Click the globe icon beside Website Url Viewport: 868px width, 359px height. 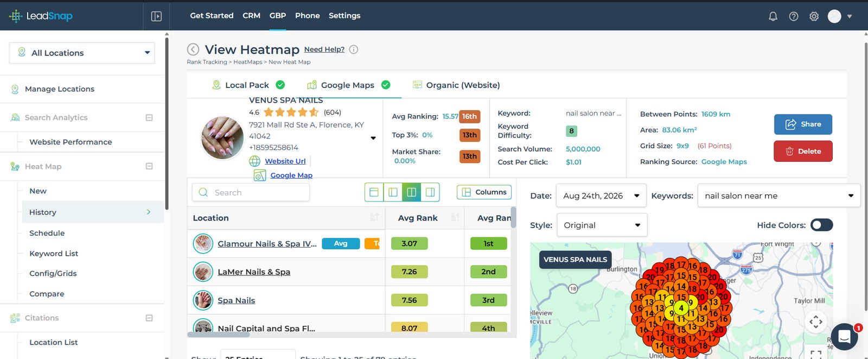[255, 161]
